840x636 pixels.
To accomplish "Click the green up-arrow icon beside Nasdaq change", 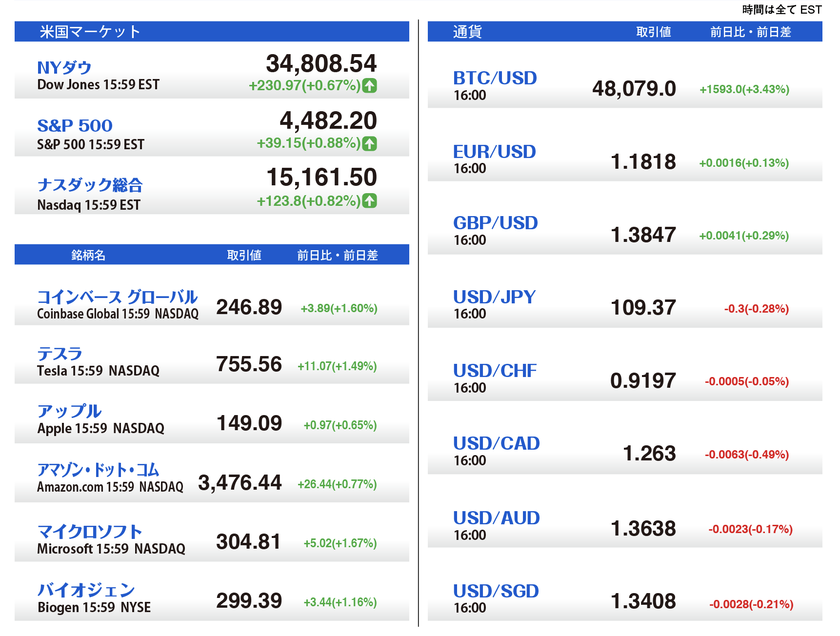I will (x=369, y=201).
